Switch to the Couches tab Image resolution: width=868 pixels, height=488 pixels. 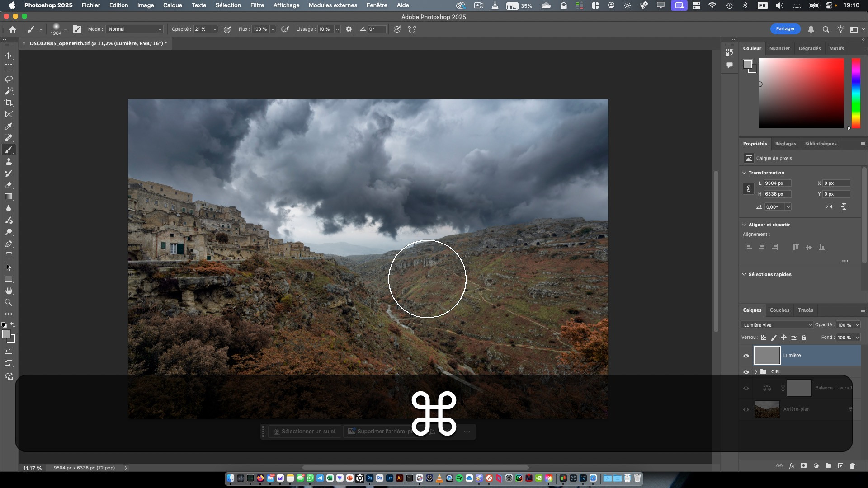[779, 310]
